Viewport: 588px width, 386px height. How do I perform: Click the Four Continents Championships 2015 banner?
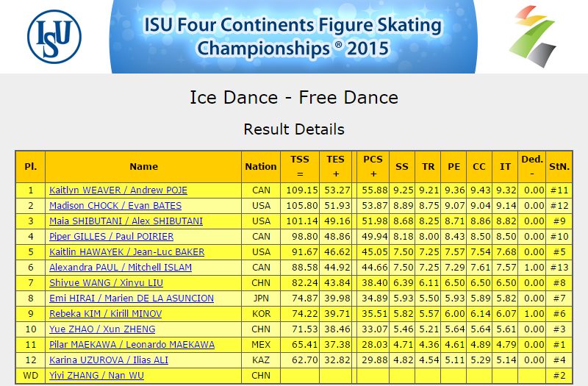[x=293, y=36]
